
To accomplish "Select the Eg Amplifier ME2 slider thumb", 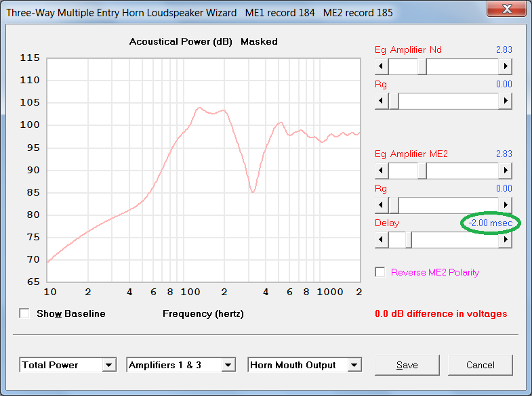I will [422, 171].
